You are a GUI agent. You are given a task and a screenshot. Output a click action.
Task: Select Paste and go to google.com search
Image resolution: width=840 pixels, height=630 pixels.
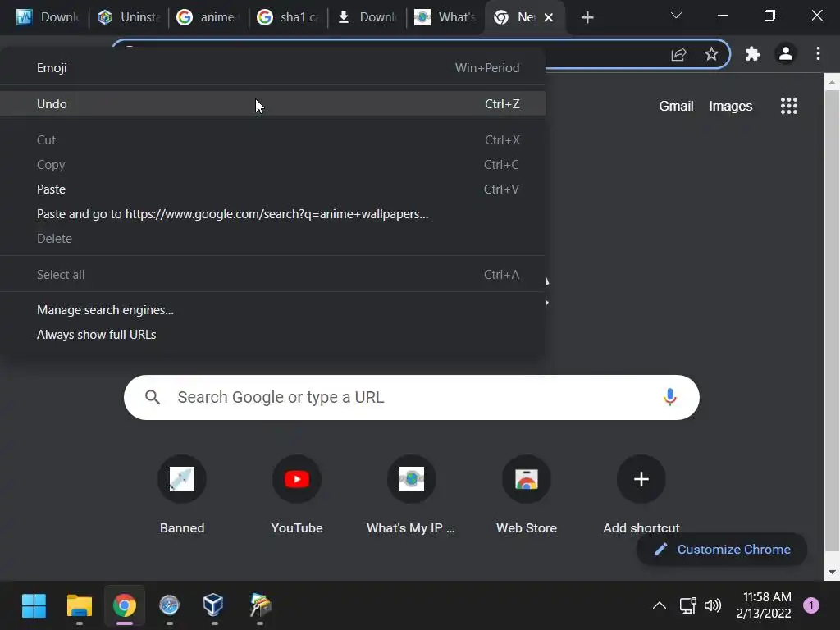pyautogui.click(x=272, y=214)
